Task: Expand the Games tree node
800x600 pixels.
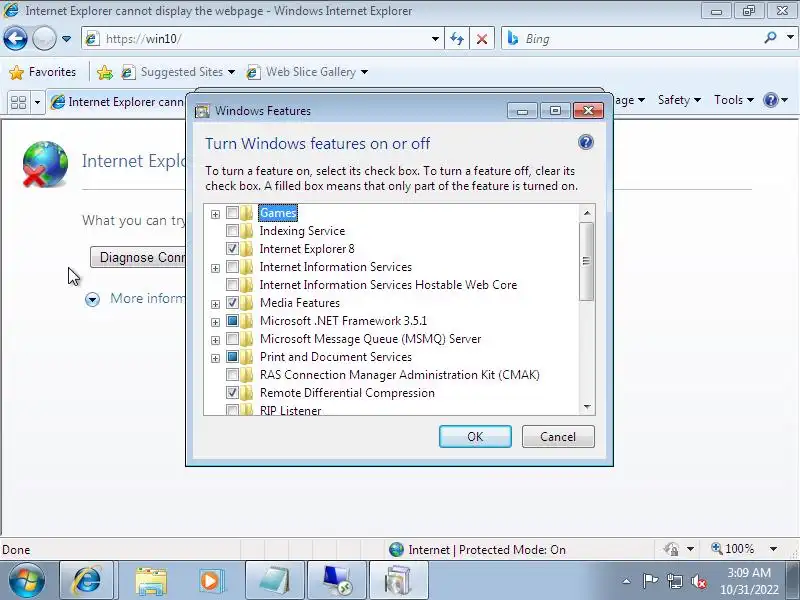Action: click(215, 214)
